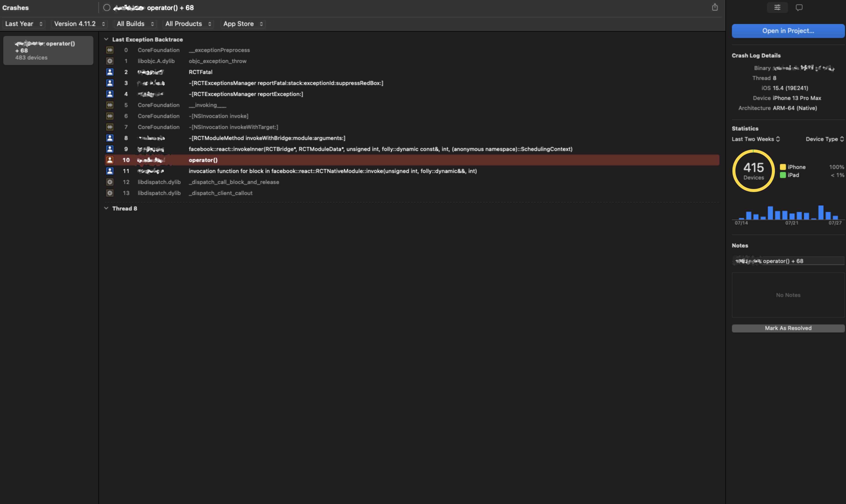The height and width of the screenshot is (504, 846).
Task: Share crash report via export icon
Action: point(715,7)
